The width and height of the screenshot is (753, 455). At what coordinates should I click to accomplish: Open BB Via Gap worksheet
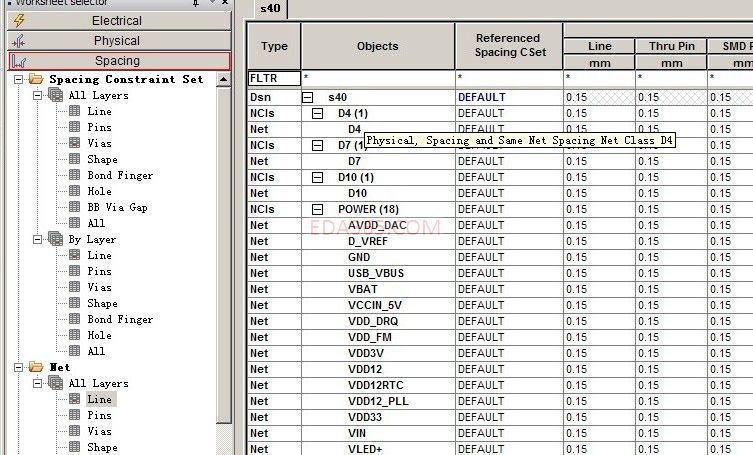coord(117,208)
